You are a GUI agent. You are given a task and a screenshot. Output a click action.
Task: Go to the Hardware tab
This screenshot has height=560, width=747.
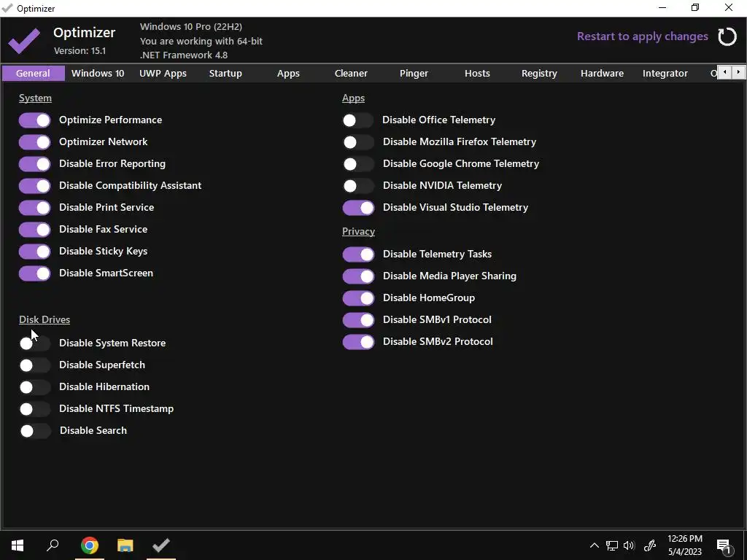(x=602, y=74)
